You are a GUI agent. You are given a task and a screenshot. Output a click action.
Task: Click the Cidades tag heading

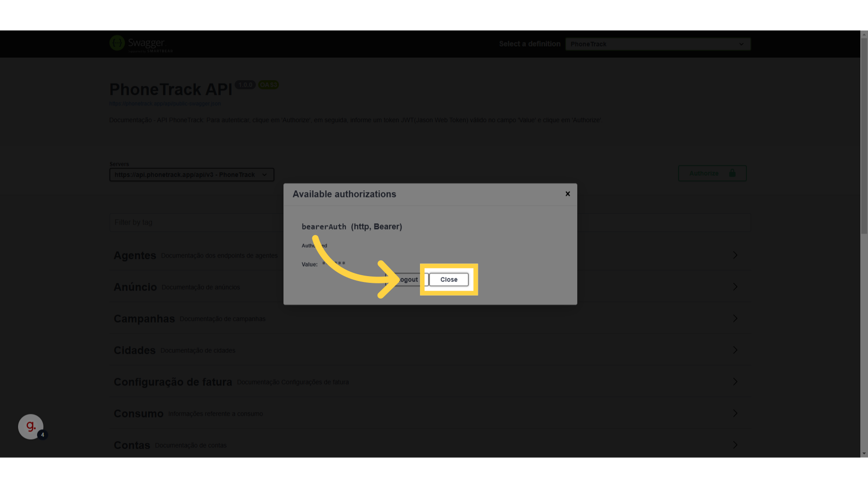[135, 350]
